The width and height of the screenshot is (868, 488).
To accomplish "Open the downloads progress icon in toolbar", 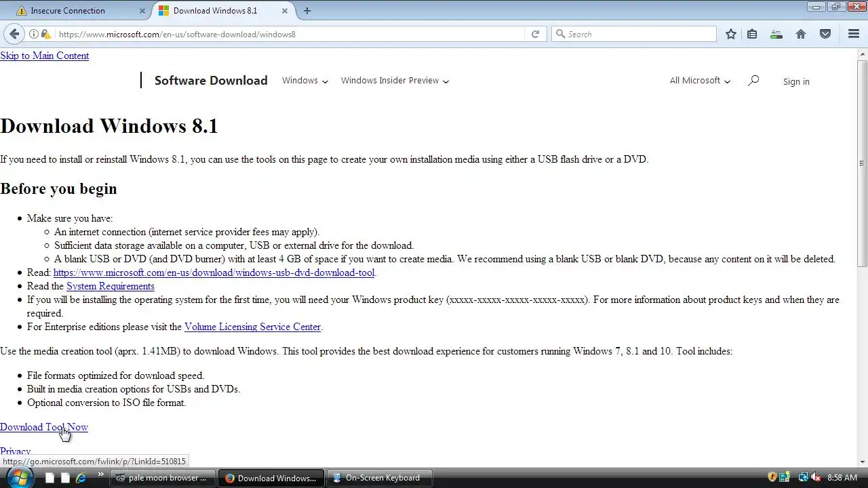I will tap(776, 34).
